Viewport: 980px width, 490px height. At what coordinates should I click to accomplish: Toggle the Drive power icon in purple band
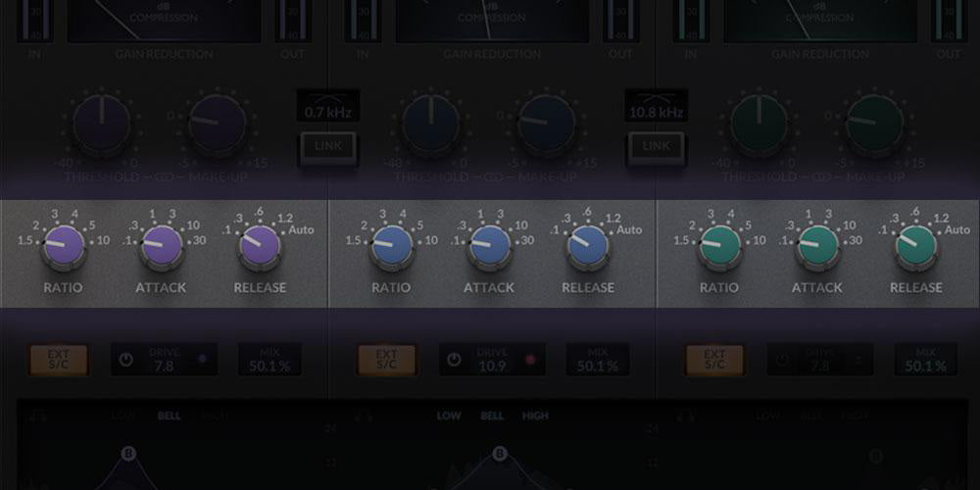pyautogui.click(x=126, y=360)
